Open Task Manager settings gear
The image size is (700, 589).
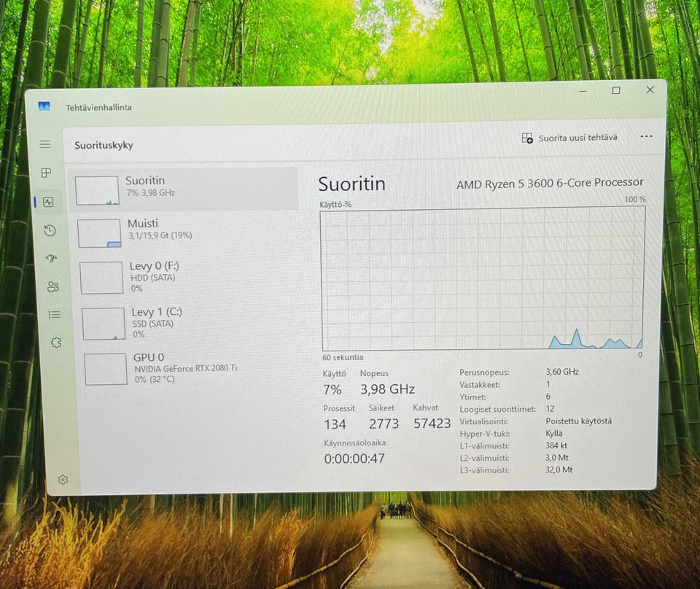pyautogui.click(x=63, y=480)
